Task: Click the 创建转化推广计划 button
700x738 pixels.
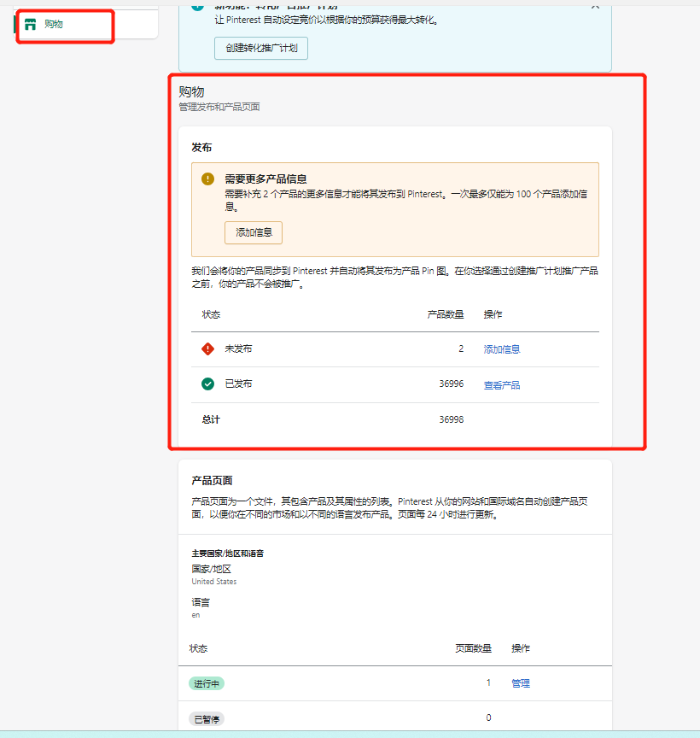Action: click(260, 49)
